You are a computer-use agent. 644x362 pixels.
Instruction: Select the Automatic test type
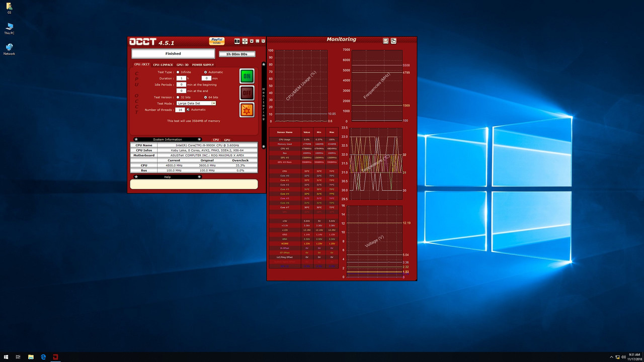pos(205,72)
